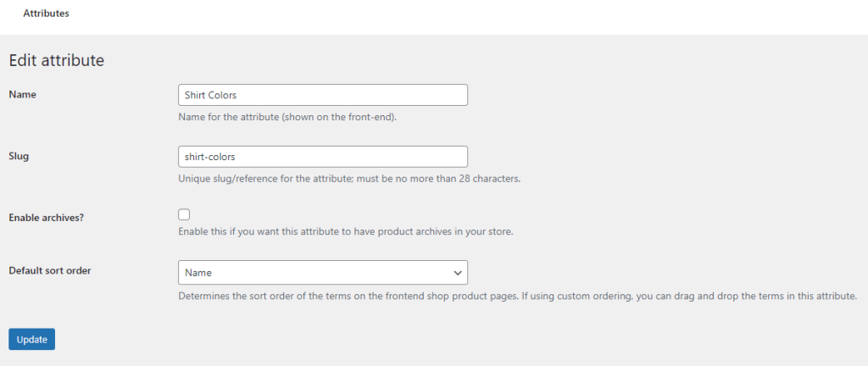Viewport: 868px width, 366px height.
Task: Click the Default sort order label
Action: [50, 271]
